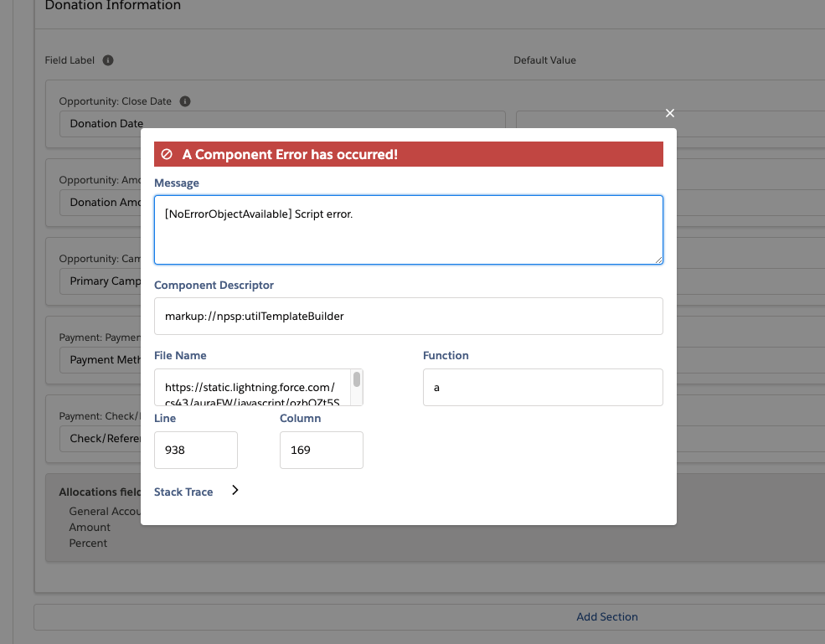The width and height of the screenshot is (825, 644).
Task: Click the Function field containing 'a'
Action: coord(542,387)
